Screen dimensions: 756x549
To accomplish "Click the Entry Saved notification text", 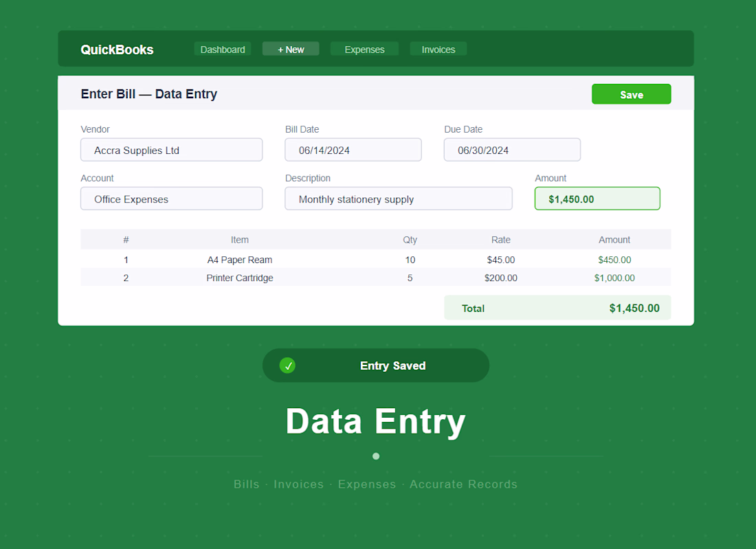I will [393, 366].
